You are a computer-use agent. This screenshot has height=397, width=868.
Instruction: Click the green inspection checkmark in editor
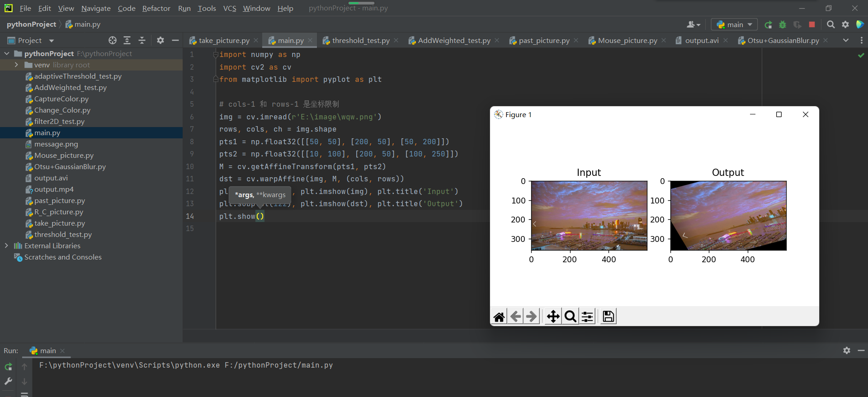click(x=861, y=55)
